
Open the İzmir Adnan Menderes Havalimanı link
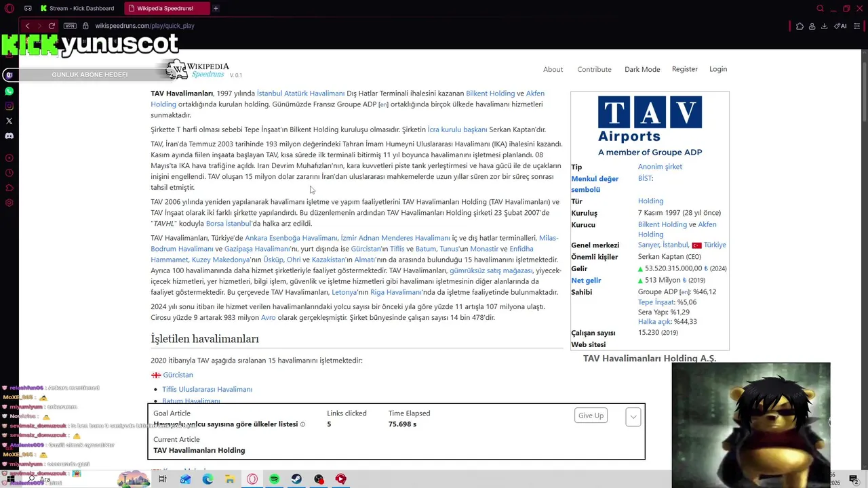pyautogui.click(x=395, y=238)
